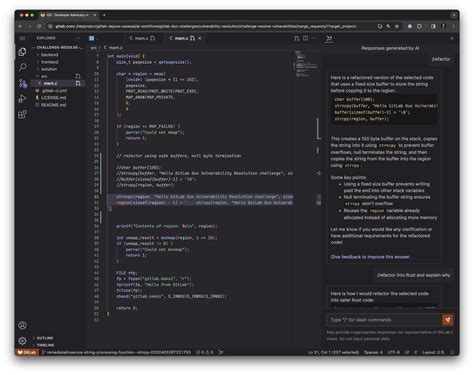The width and height of the screenshot is (474, 375).
Task: Click the compare changes icon in editor toolbar
Action: point(296,39)
